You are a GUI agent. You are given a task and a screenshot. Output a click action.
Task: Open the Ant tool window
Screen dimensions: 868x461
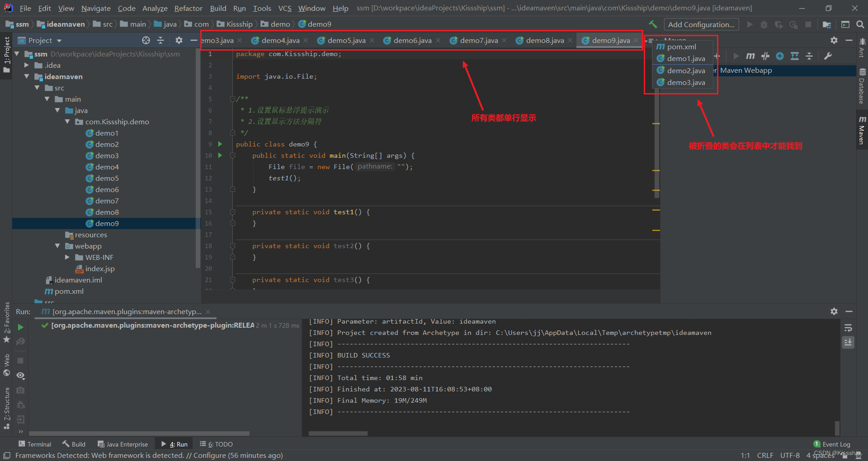coord(862,48)
